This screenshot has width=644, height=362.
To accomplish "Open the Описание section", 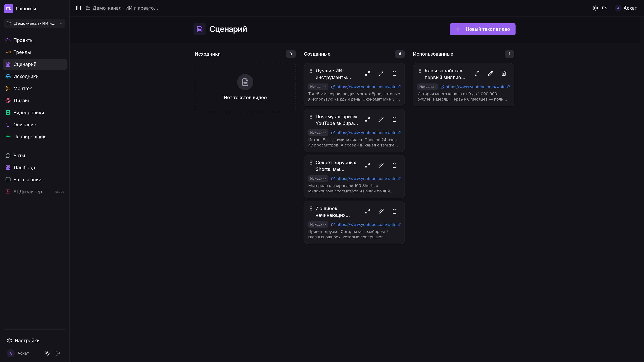I will pyautogui.click(x=35, y=125).
